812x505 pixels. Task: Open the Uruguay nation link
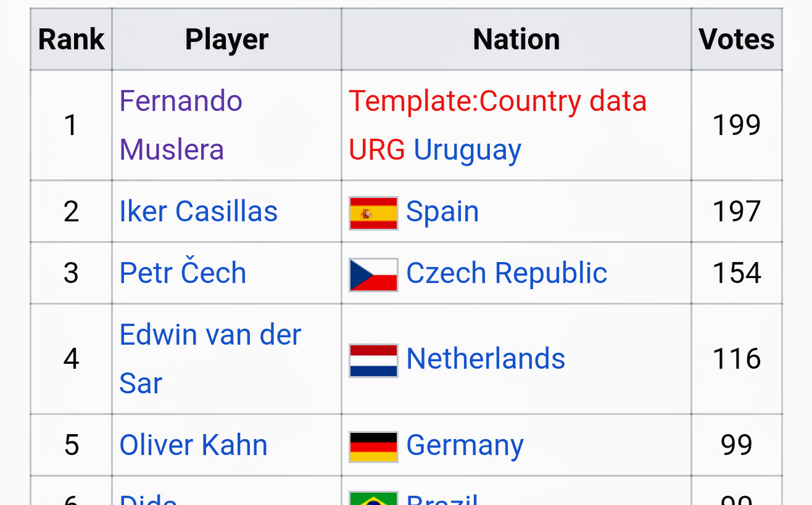click(x=467, y=150)
